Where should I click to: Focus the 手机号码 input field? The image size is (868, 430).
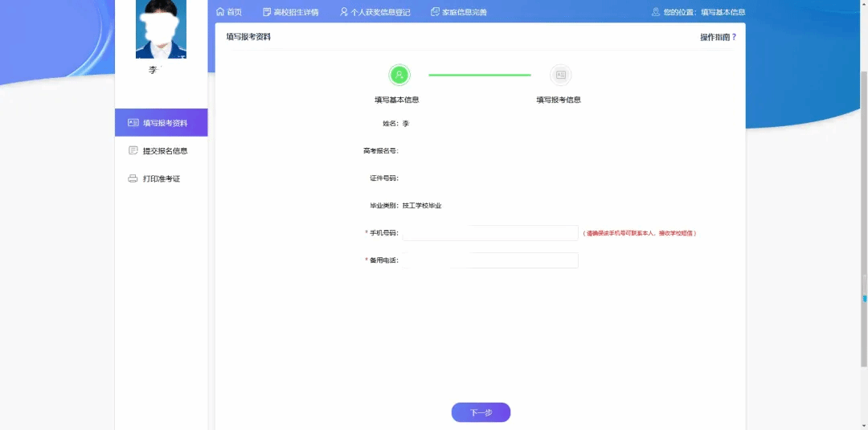coord(490,233)
